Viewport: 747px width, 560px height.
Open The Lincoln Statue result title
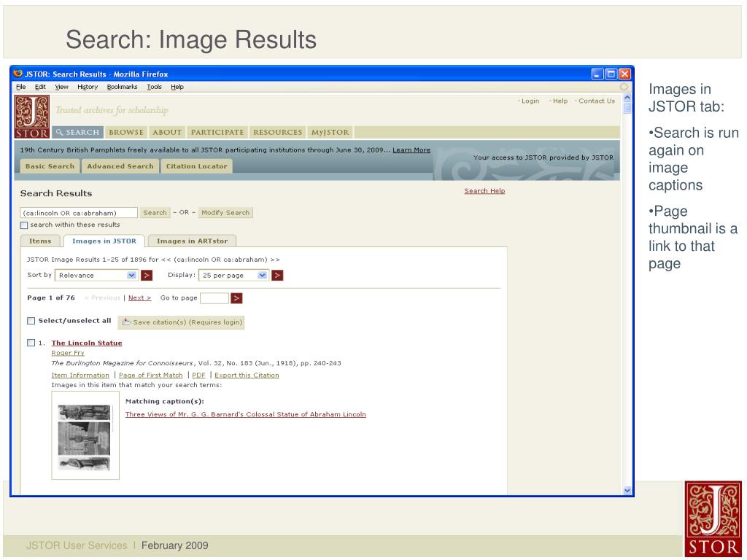tap(87, 343)
